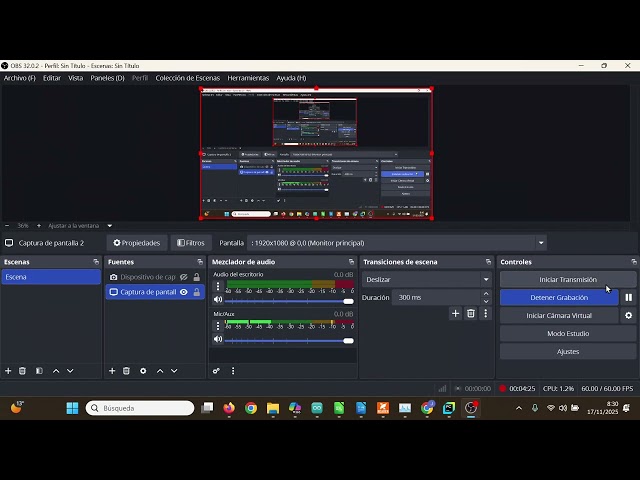
Task: Mute Audio del escritorio
Action: click(218, 299)
